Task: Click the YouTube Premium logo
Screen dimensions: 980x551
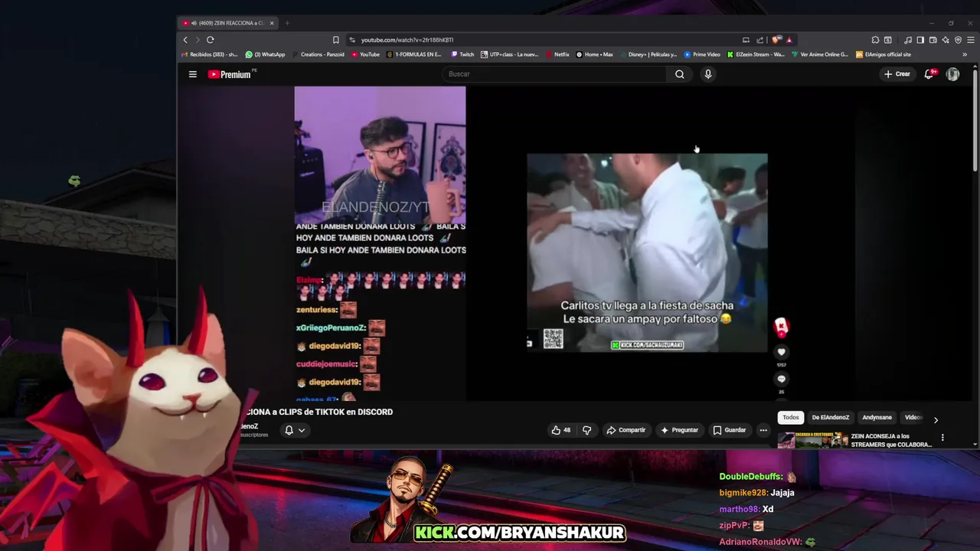Action: coord(230,74)
